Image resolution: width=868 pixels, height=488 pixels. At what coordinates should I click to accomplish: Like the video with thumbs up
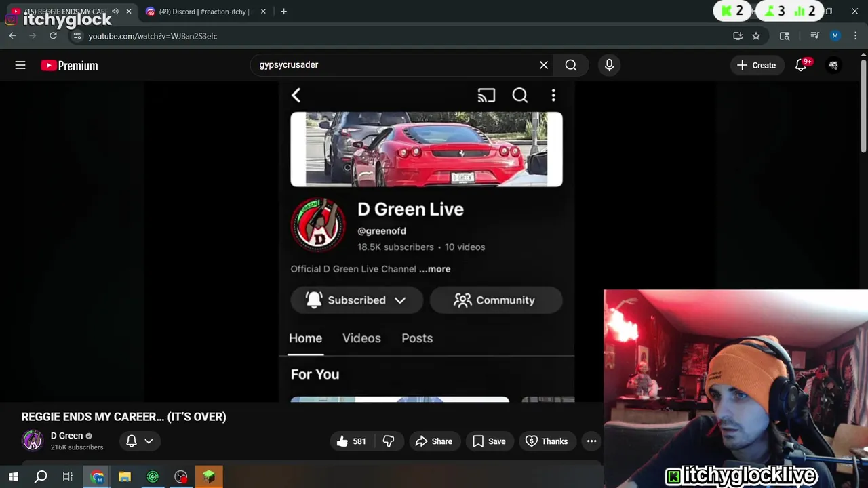pyautogui.click(x=351, y=441)
